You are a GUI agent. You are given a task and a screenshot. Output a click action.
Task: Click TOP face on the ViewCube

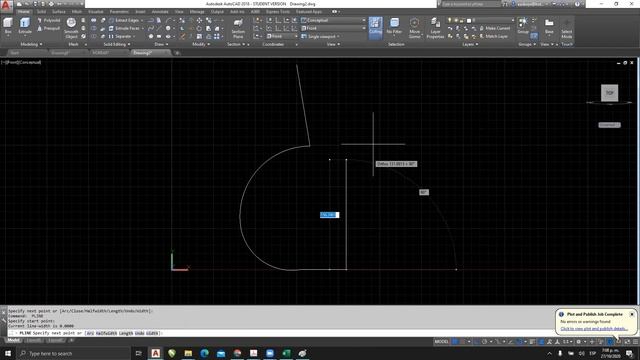(609, 93)
